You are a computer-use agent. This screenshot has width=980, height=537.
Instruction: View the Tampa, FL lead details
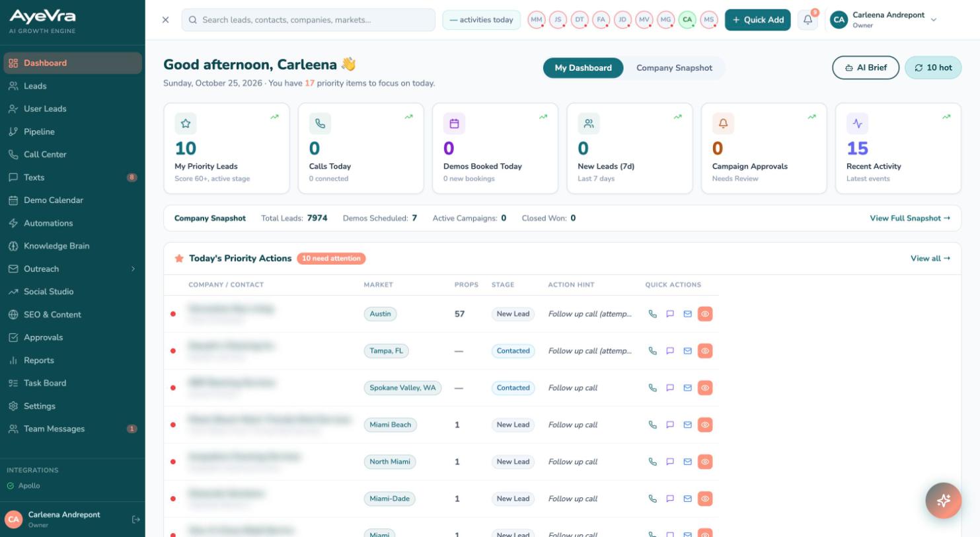point(705,351)
